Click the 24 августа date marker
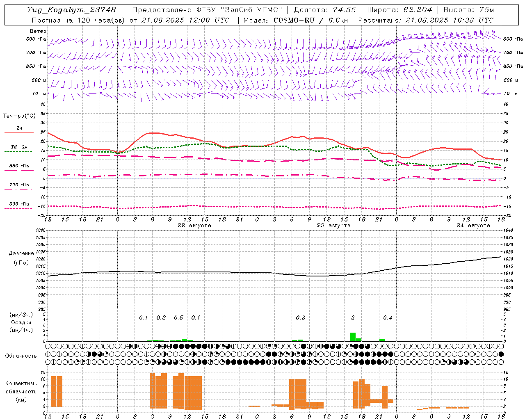Viewport: 525px width, 420px height. pos(473,226)
